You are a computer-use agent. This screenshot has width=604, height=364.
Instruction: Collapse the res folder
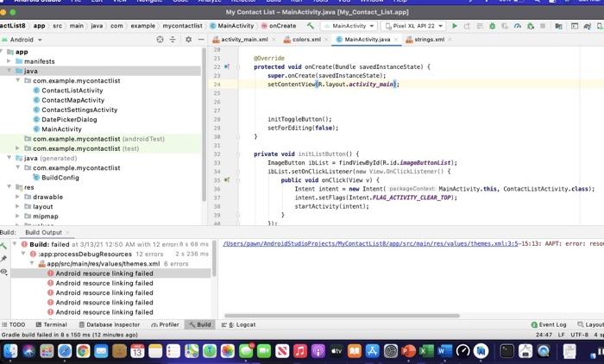(9, 187)
